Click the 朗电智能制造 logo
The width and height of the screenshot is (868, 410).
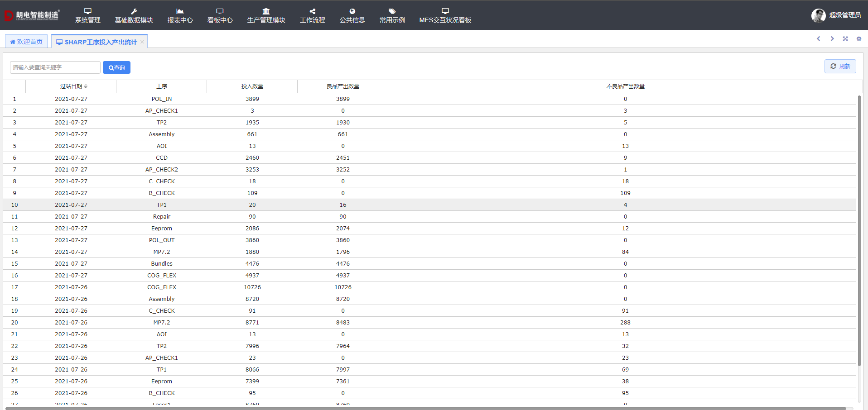32,15
